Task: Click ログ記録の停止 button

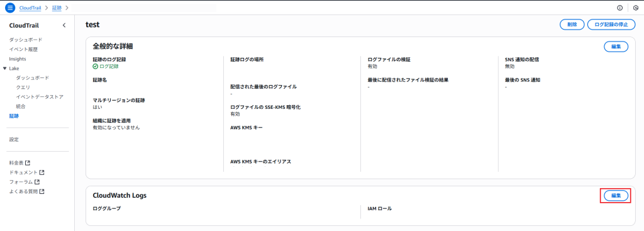Action: pos(611,25)
